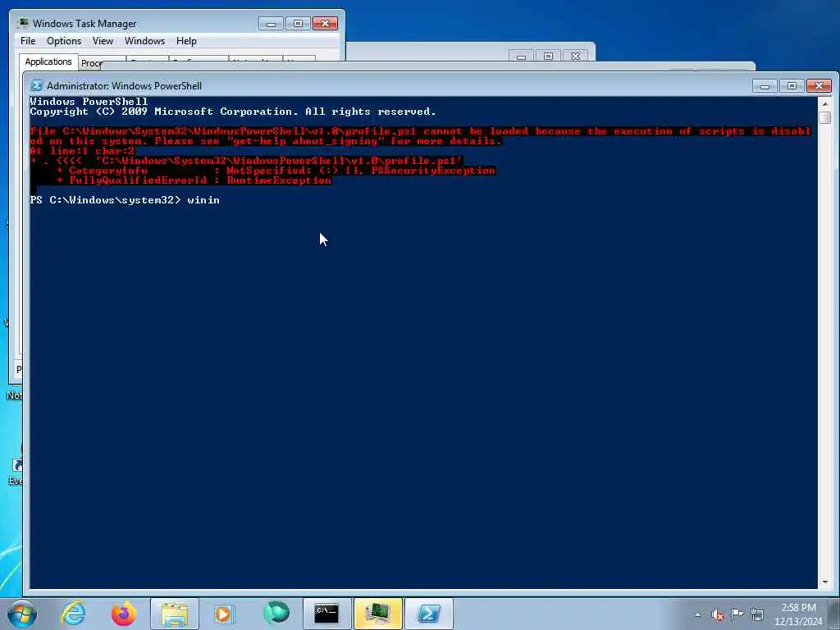Click the Task Manager title bar icon
840x630 pixels.
[x=23, y=23]
